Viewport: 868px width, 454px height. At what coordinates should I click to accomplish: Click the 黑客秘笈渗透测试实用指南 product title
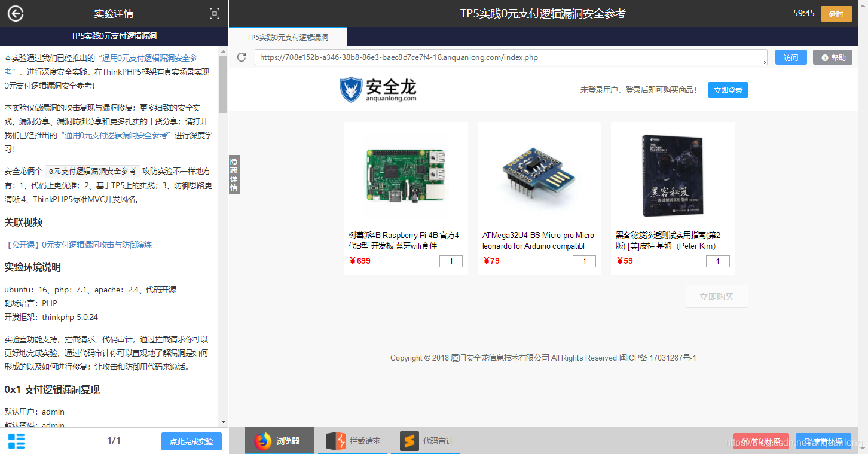pyautogui.click(x=668, y=240)
